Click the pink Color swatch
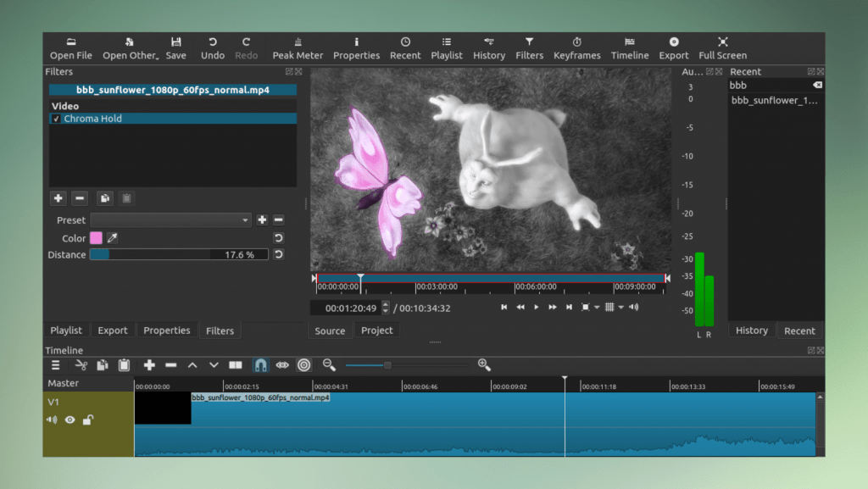Screen dimensions: 868x489 [x=96, y=238]
